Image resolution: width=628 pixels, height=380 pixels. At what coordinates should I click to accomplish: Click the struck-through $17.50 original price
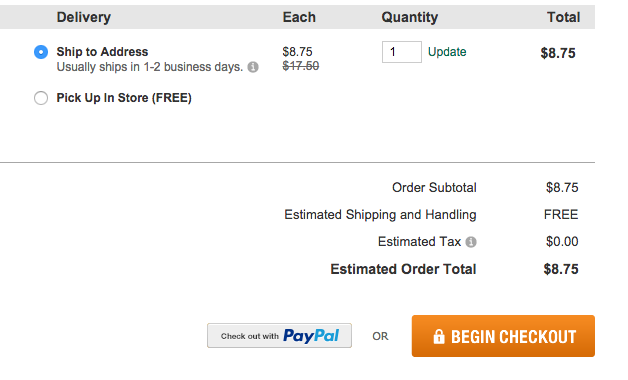tap(301, 66)
